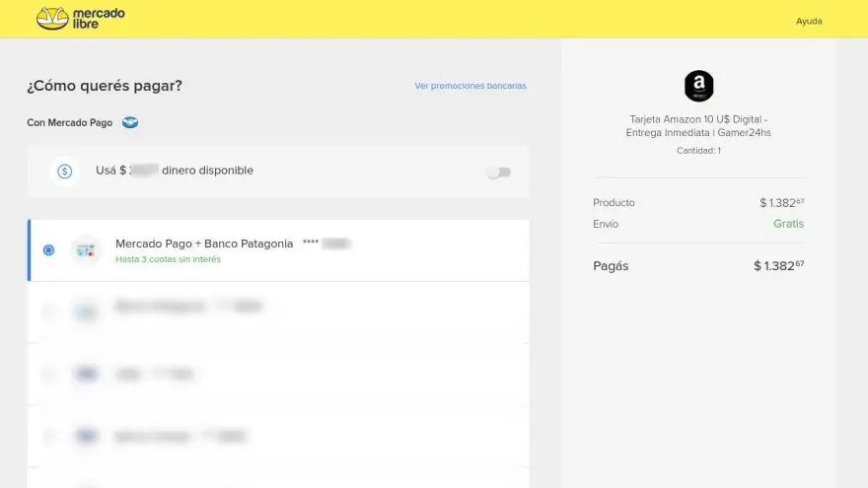Click the Producto price $ 1.382

tap(781, 202)
